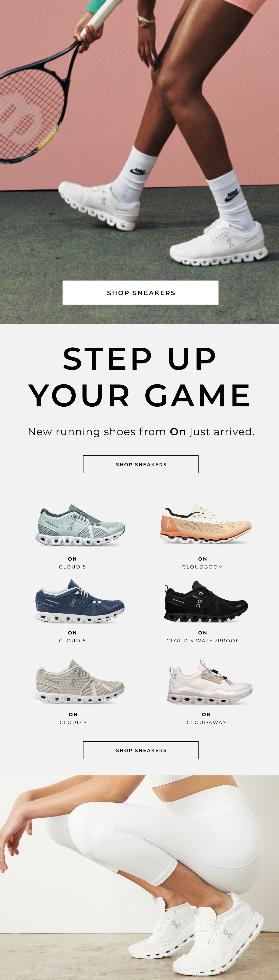Select the black Cloud 5 Waterproof shoe image
Viewport: 279px width, 980px height.
click(x=206, y=601)
